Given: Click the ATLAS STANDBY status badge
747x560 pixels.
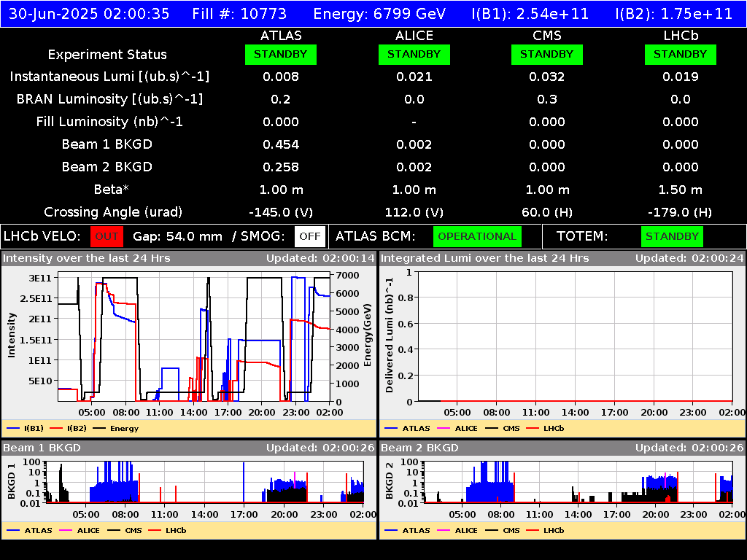Looking at the screenshot, I should (x=281, y=54).
